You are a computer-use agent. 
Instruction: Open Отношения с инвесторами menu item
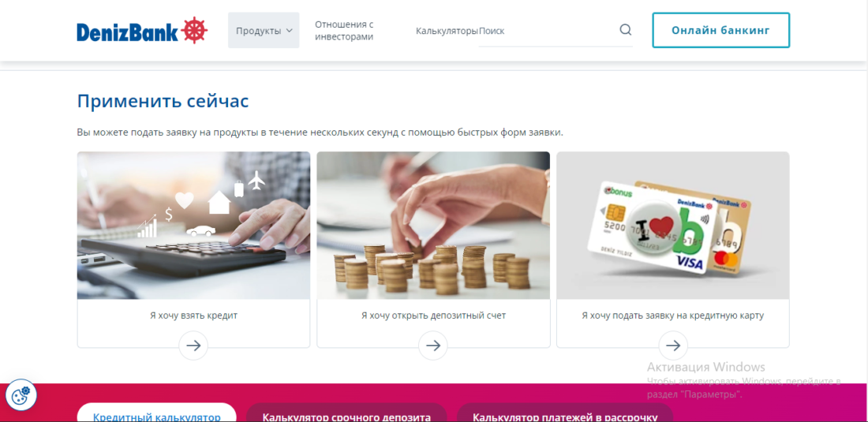(344, 31)
